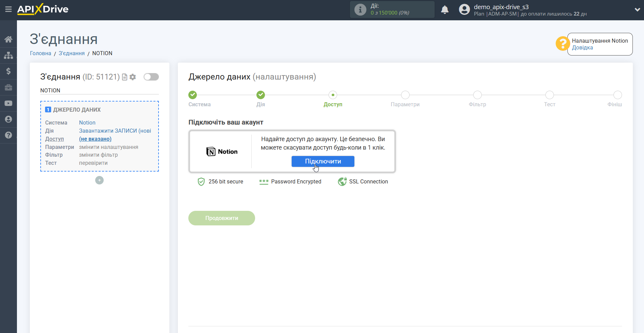
Task: Open the connection settings gear
Action: 133,77
